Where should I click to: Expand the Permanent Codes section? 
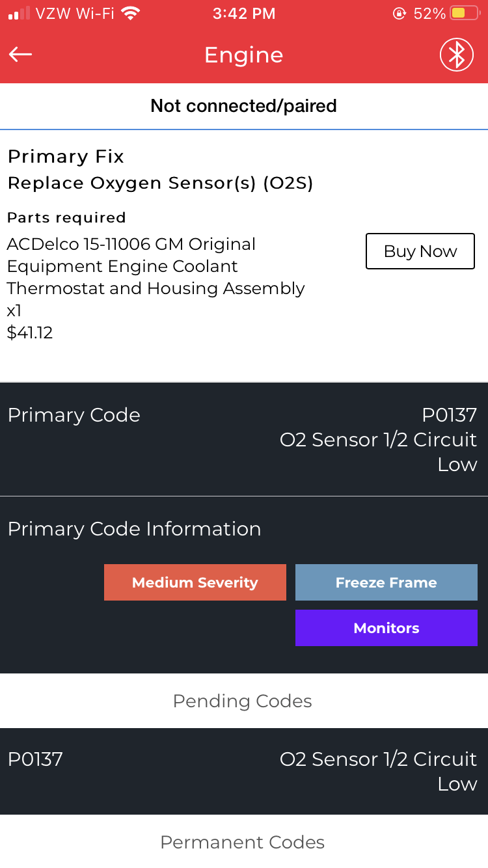243,842
